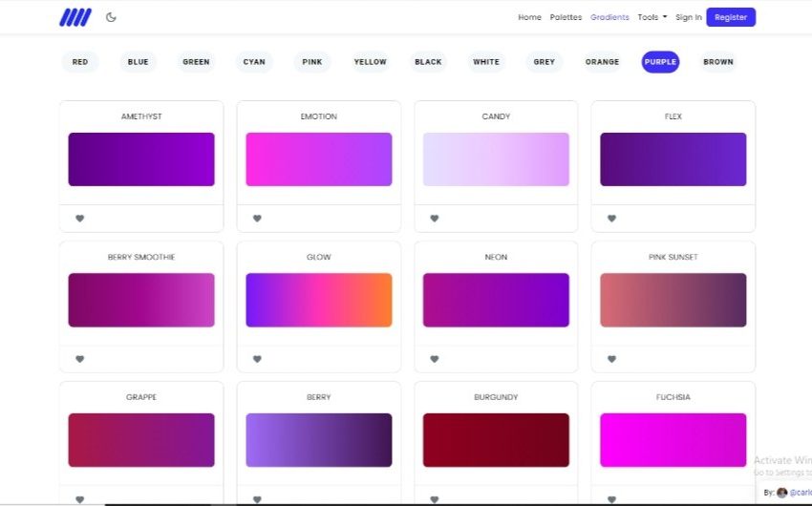
Task: Click the heart under the Candy gradient
Action: pos(435,219)
